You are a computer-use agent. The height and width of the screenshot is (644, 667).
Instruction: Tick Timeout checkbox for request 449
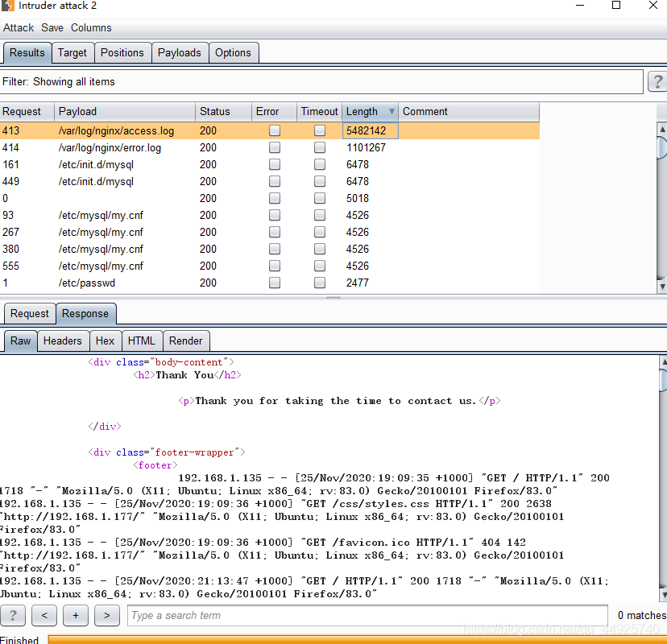click(x=320, y=181)
